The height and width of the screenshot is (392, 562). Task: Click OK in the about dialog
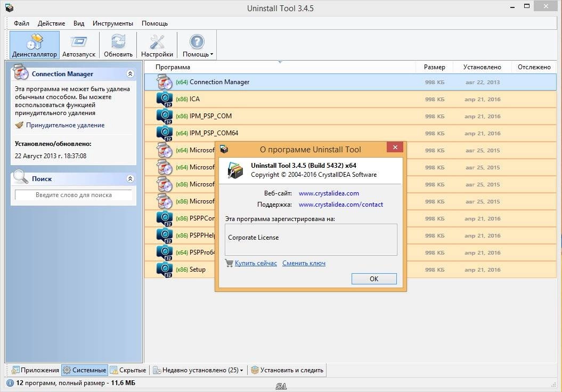[374, 279]
